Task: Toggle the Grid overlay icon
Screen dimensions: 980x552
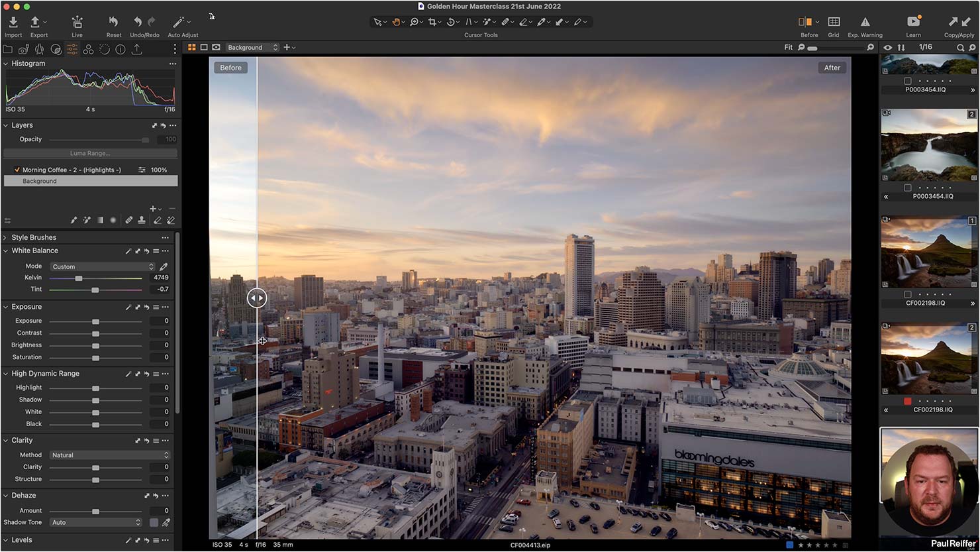Action: click(834, 22)
